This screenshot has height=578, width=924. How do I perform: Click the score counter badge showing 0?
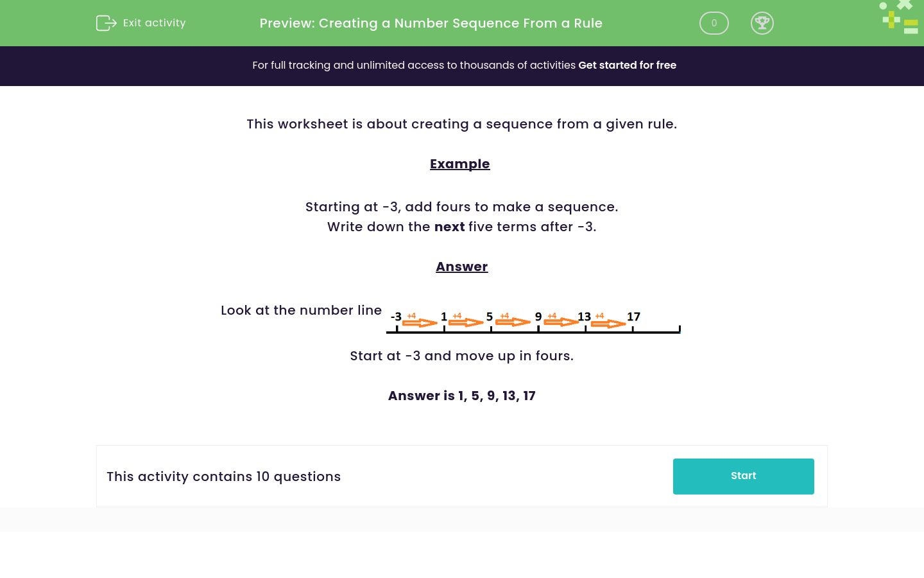(x=714, y=23)
